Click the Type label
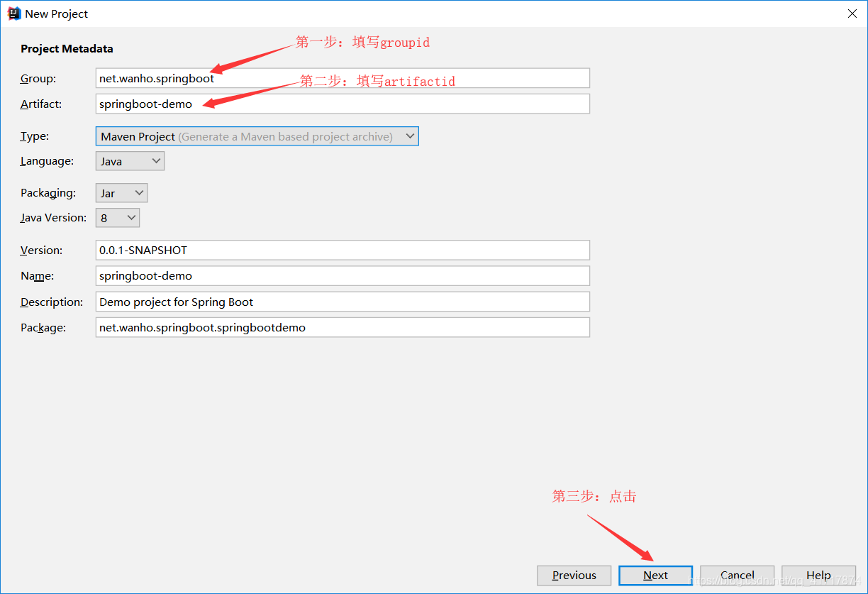 click(35, 136)
